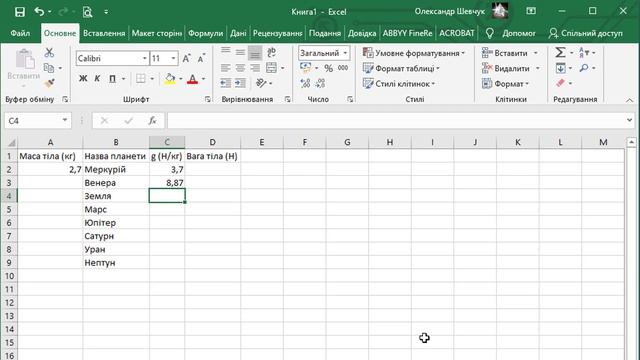This screenshot has width=640, height=360.
Task: Apply yellow fill color to the cell
Action: pos(170,78)
